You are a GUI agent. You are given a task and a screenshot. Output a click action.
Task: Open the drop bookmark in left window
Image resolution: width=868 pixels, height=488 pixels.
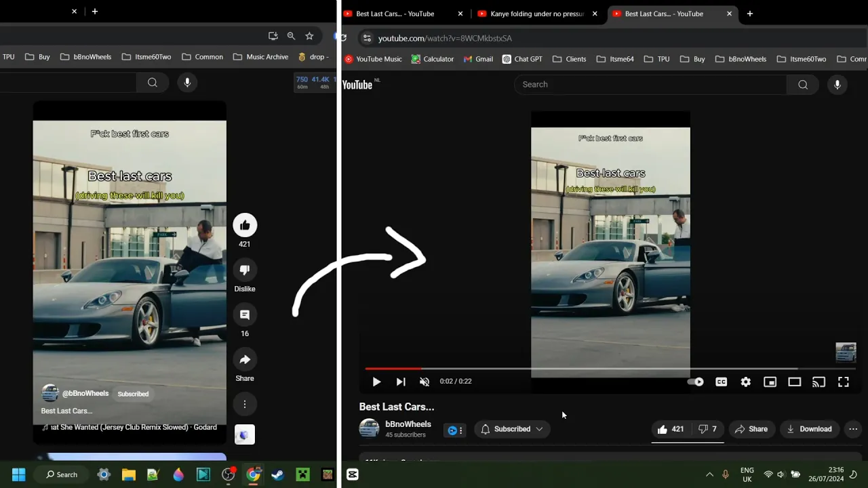(313, 57)
